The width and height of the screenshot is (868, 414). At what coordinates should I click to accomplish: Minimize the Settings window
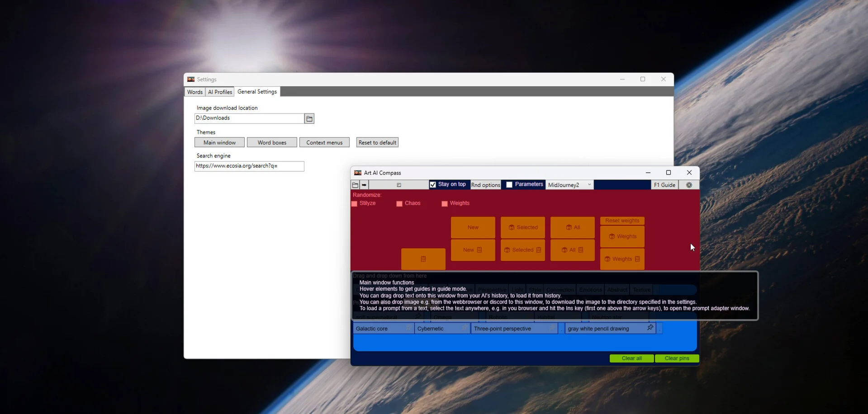(622, 79)
